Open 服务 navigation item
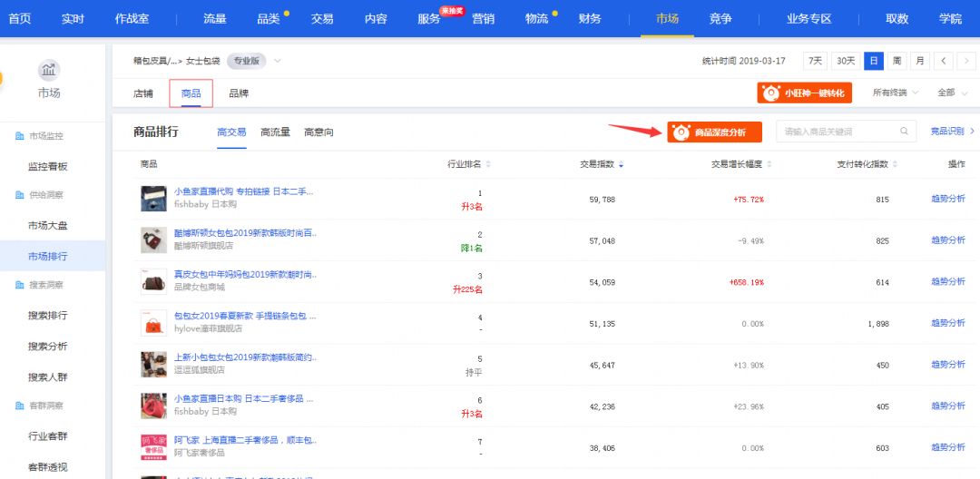 [429, 18]
